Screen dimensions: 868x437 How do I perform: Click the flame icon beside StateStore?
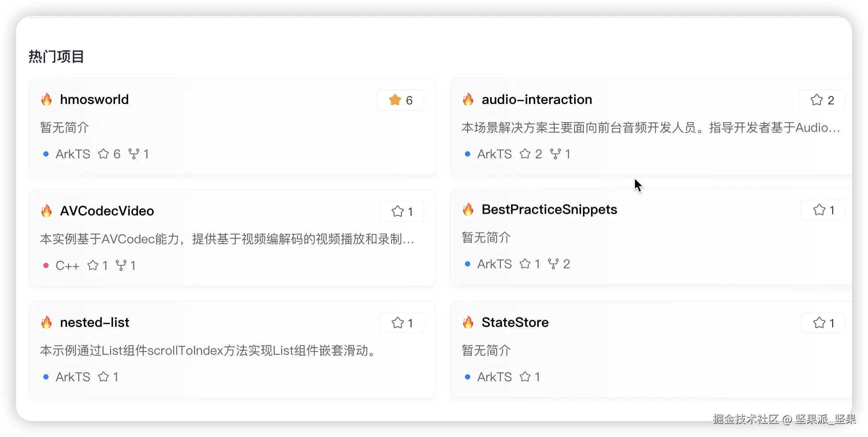pos(468,322)
